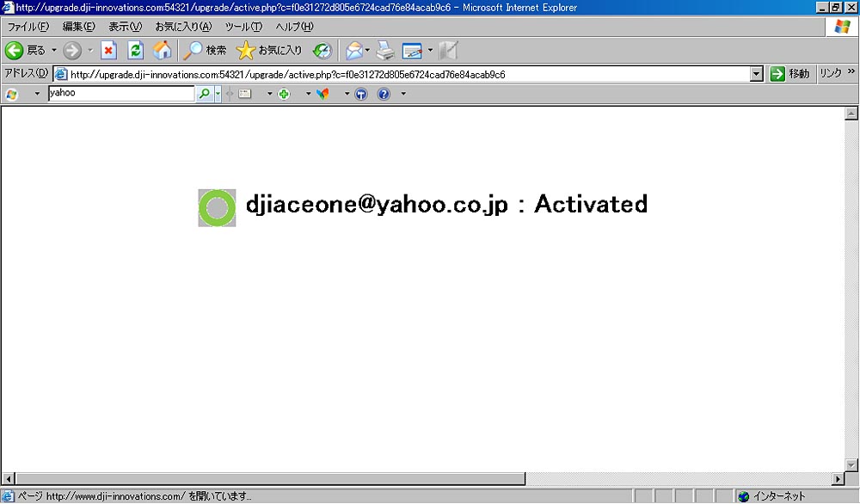Open the 表示(V) menu

pyautogui.click(x=125, y=27)
